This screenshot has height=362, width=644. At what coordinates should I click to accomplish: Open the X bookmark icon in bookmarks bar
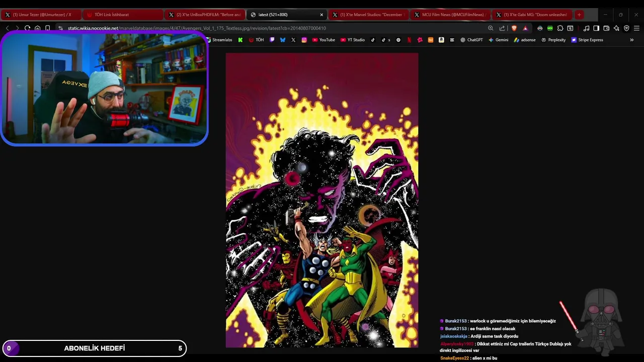293,40
